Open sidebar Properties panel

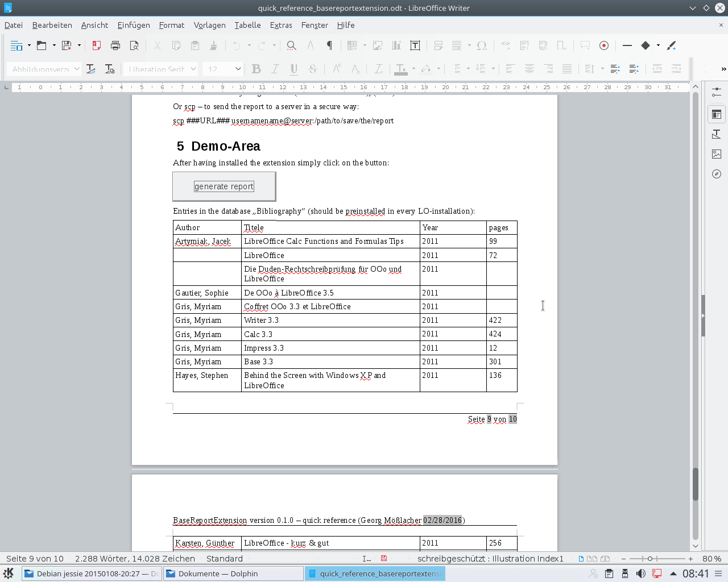tap(717, 114)
